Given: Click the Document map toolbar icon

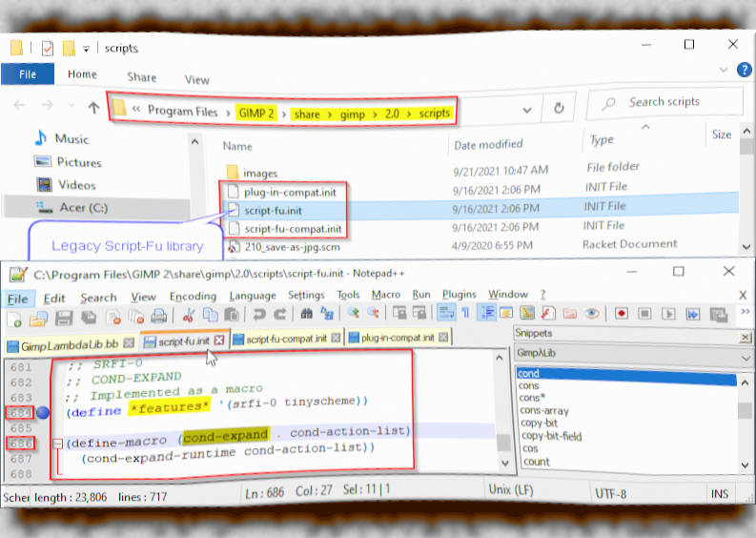Looking at the screenshot, I should coord(527,313).
